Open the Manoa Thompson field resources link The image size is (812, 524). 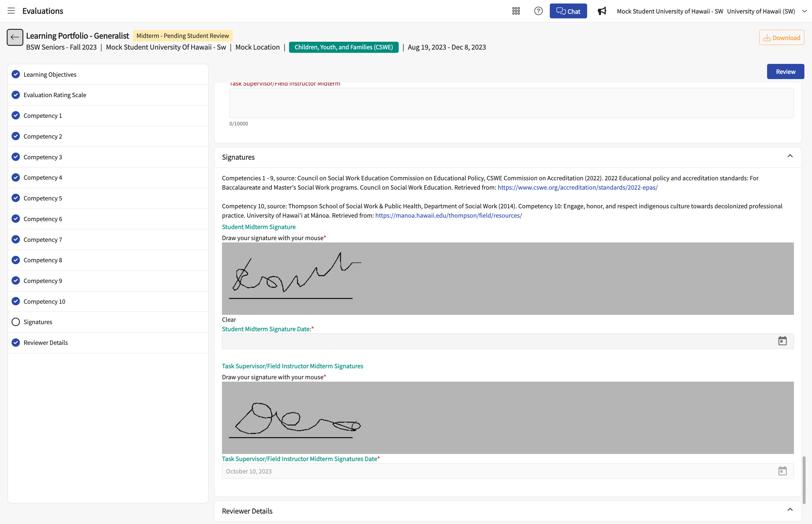(448, 215)
